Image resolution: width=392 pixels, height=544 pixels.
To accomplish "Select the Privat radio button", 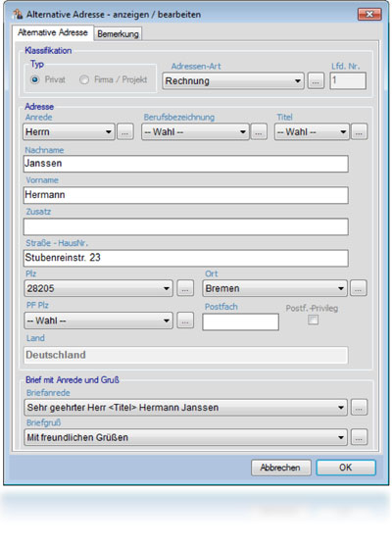I will click(34, 79).
